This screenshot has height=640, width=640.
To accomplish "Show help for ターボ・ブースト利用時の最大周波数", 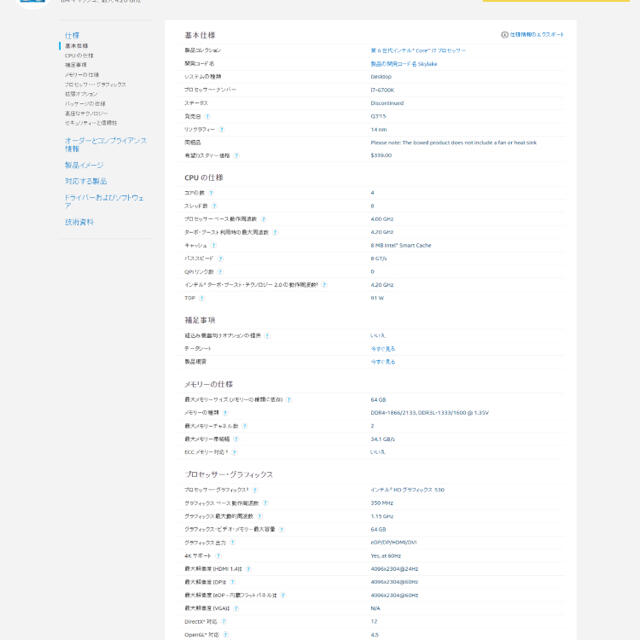I will pos(275,232).
